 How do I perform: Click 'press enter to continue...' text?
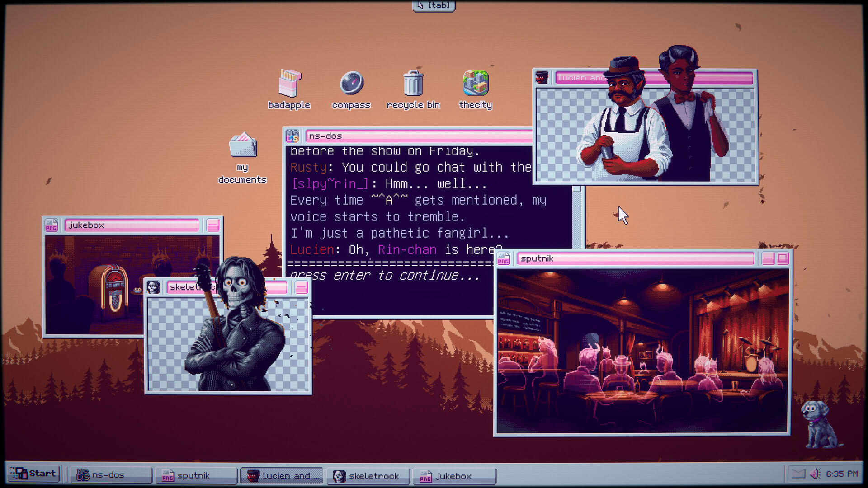(x=385, y=275)
